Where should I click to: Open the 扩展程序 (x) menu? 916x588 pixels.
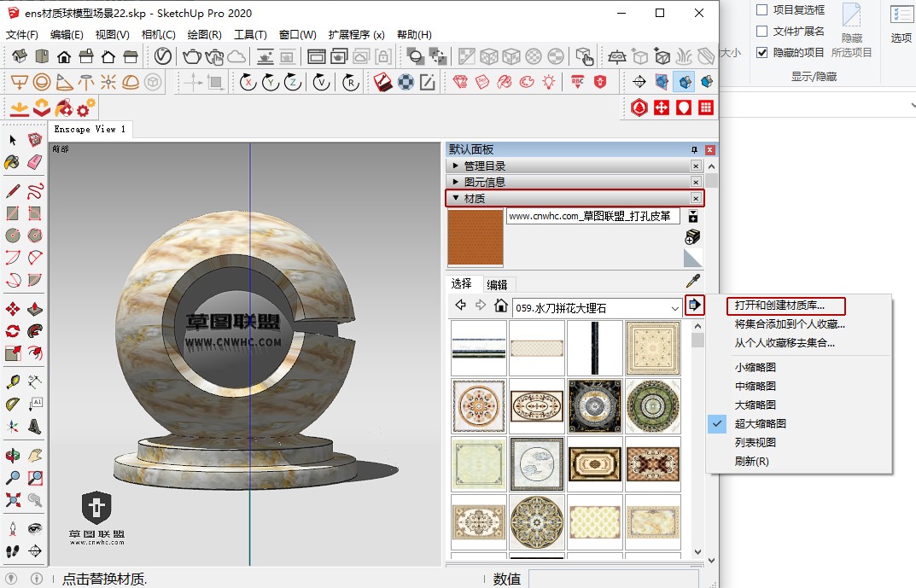point(356,34)
